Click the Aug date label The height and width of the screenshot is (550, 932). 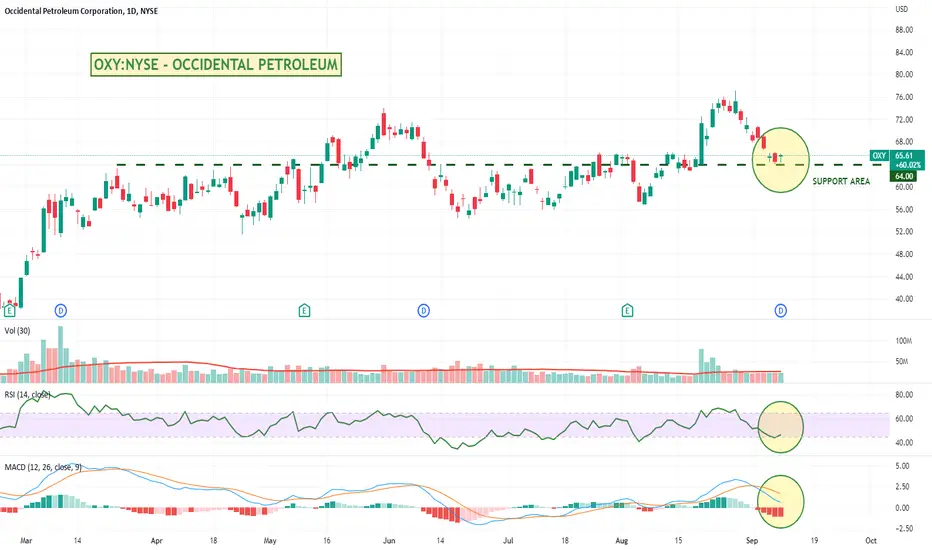(621, 540)
